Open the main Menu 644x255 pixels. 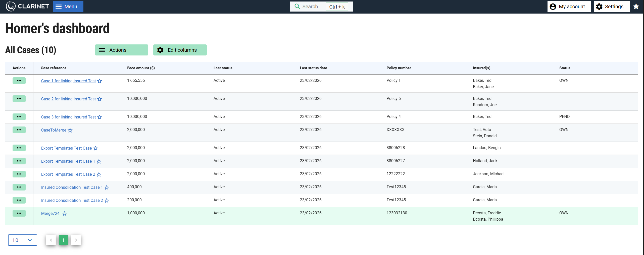pos(68,7)
